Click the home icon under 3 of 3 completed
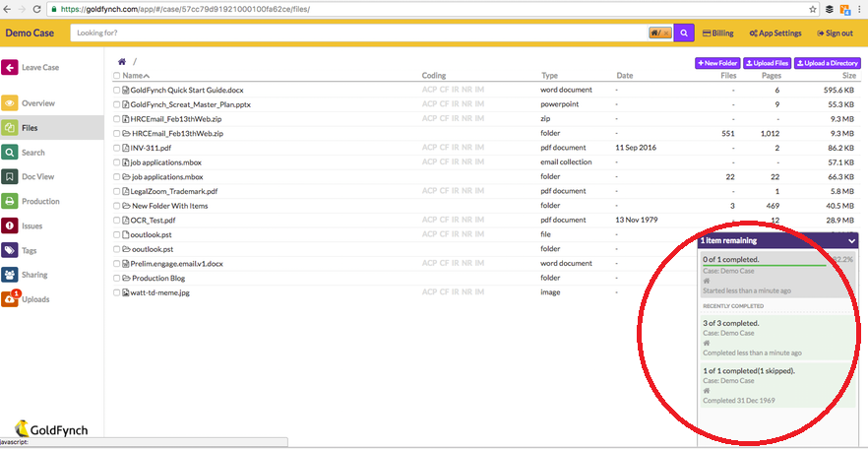This screenshot has width=868, height=449. click(x=706, y=343)
